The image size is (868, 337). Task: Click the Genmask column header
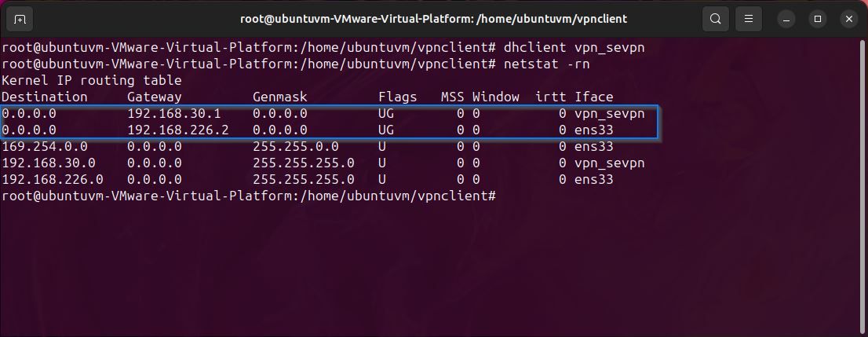(280, 97)
